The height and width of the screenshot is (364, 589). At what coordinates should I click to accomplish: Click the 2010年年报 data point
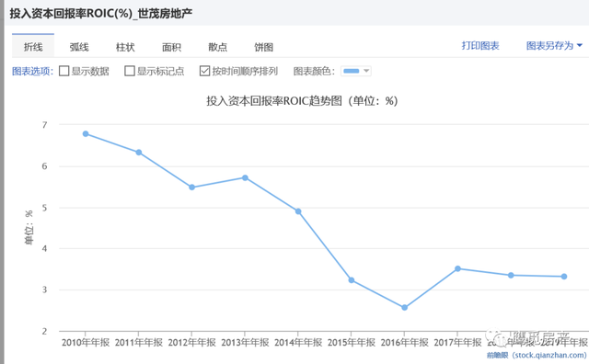coord(86,134)
